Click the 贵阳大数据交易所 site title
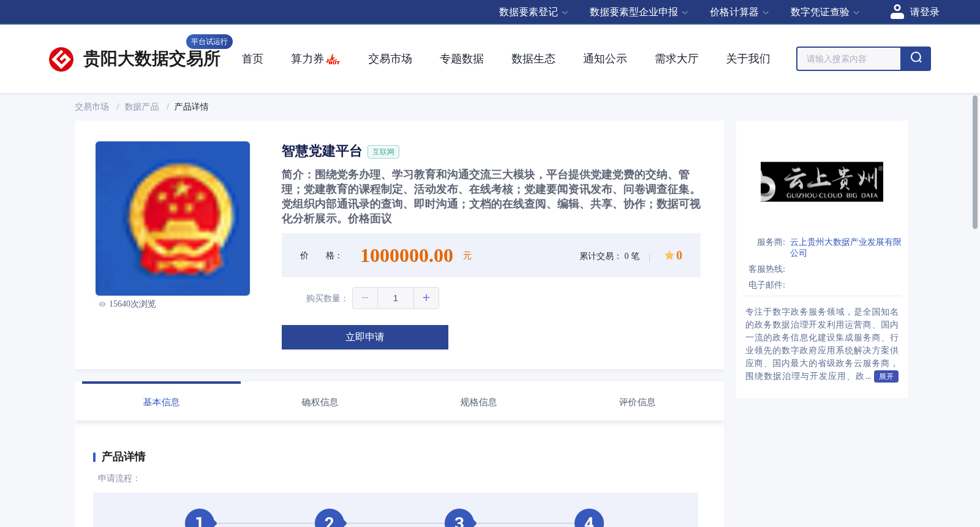 click(x=151, y=59)
